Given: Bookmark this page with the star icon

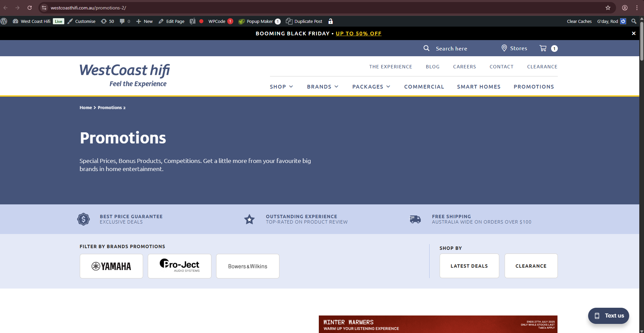Looking at the screenshot, I should pos(608,8).
